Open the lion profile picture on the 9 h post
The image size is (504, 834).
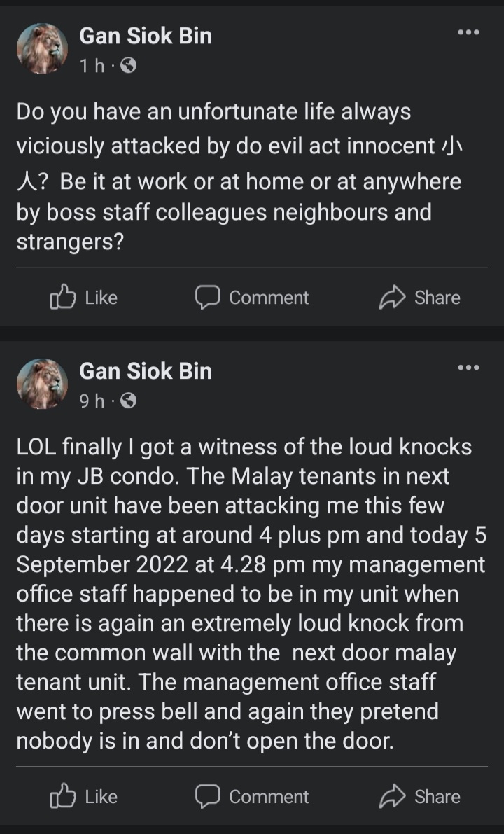pyautogui.click(x=42, y=384)
